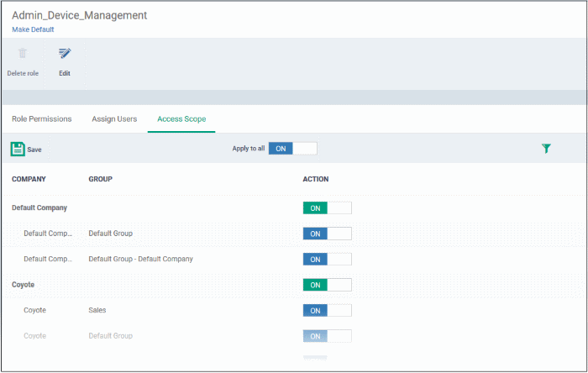This screenshot has height=373, width=588.
Task: Click the Sales group cell
Action: [x=97, y=310]
